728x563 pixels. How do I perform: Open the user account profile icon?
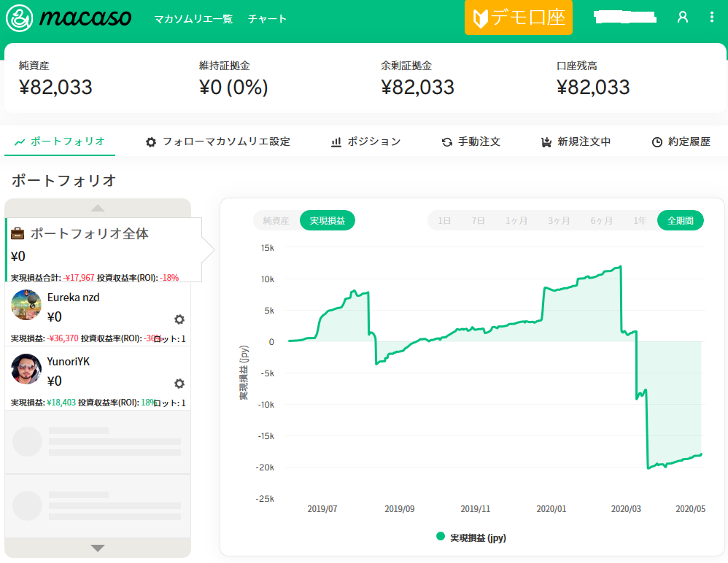683,18
